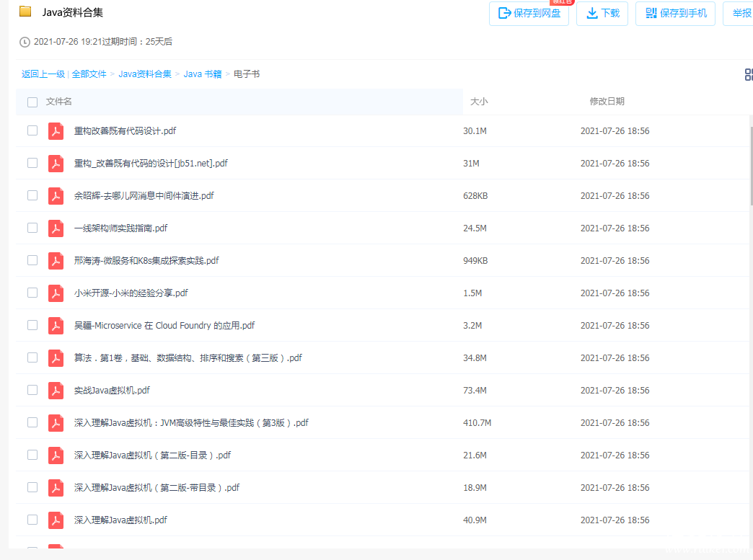The height and width of the screenshot is (560, 753).
Task: Check the box for 深入理解Java虚拟机.pdf
Action: (x=32, y=519)
